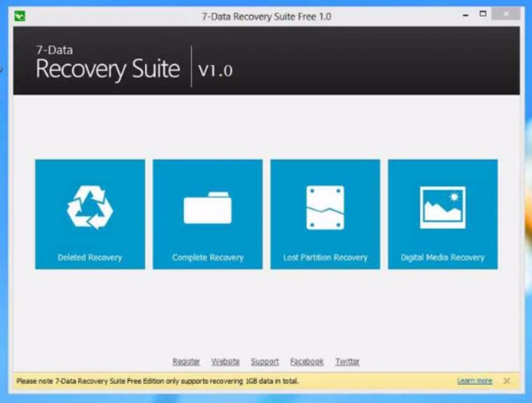Click the free edition 1GB limit notice text
Screen dimensions: 532x403
(157, 381)
